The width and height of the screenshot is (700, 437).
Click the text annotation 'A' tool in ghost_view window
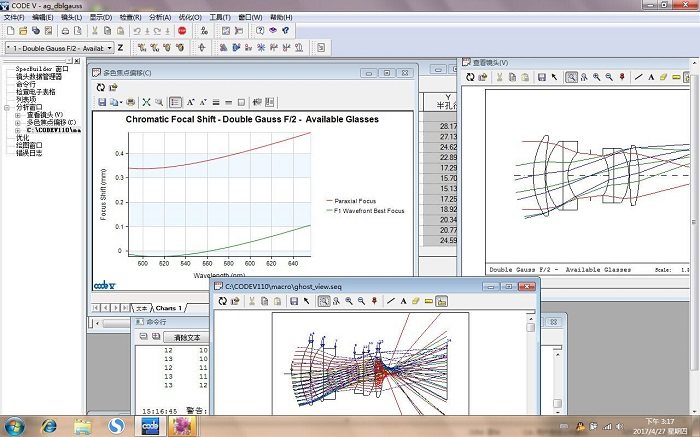403,301
